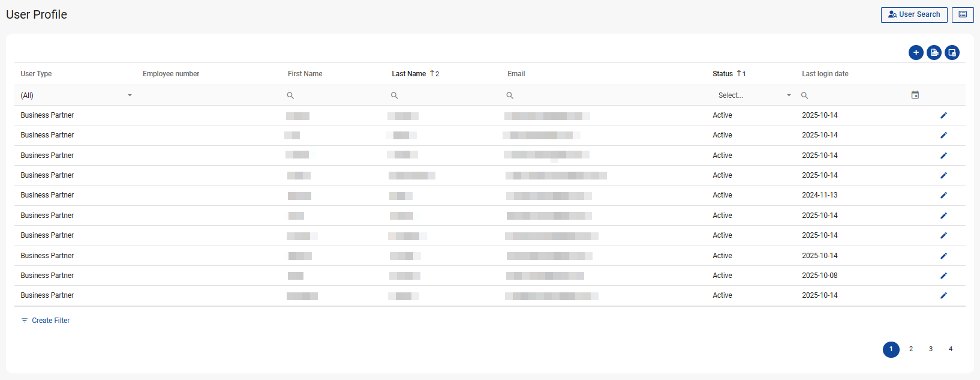
Task: Click the list view icon beside User Search
Action: tap(963, 14)
